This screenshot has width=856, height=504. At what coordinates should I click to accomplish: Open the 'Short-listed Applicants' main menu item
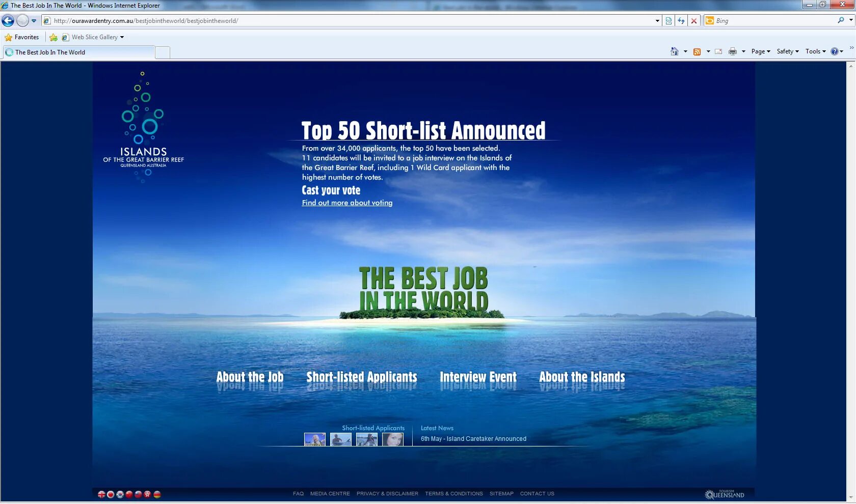pos(362,377)
